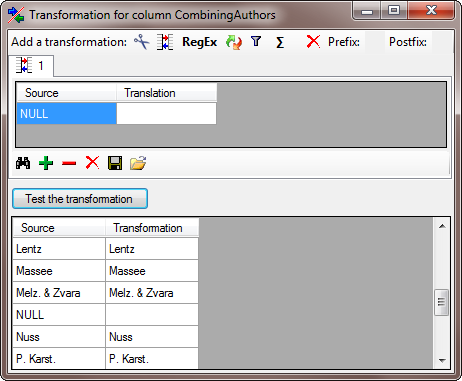462x381 pixels.
Task: Add a translation transformation icon
Action: [165, 42]
